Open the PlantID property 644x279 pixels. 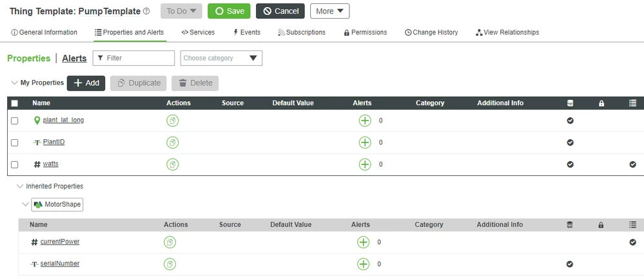[54, 142]
